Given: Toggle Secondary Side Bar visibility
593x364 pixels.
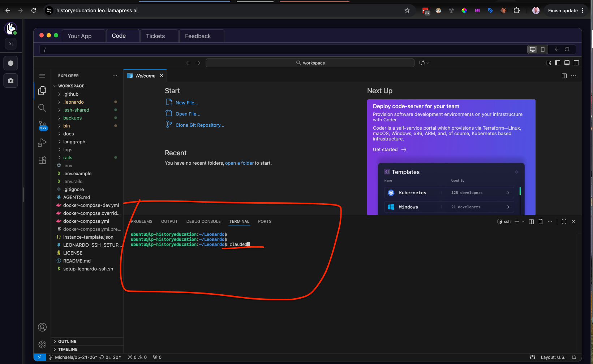Looking at the screenshot, I should 576,63.
